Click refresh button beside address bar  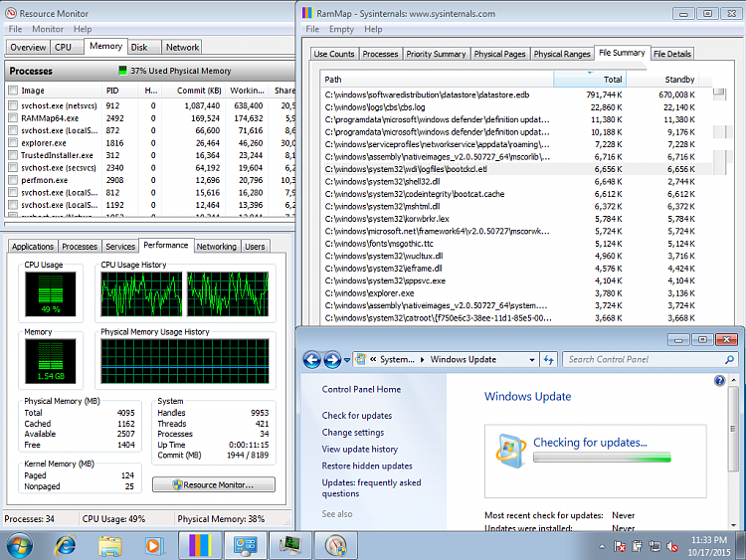548,360
